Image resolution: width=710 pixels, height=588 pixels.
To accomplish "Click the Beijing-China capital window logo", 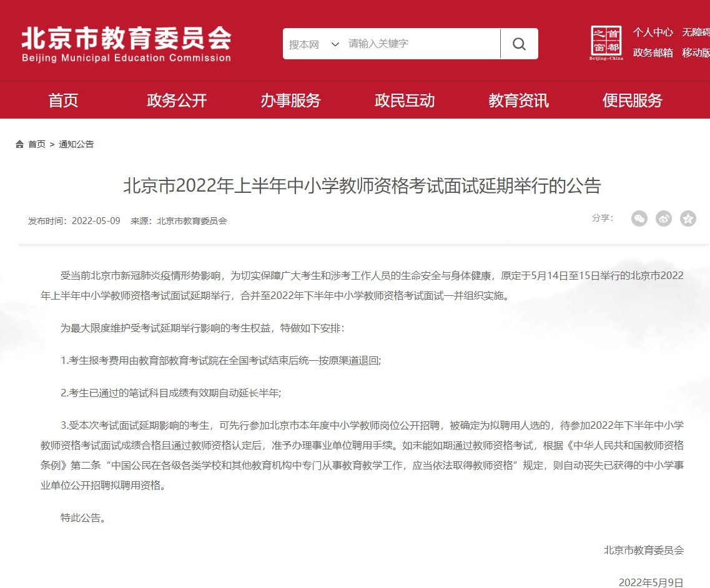I will 606,44.
